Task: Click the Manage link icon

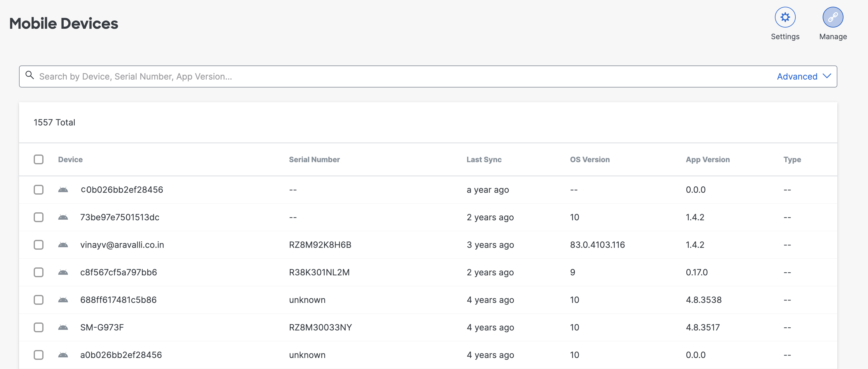Action: [x=832, y=17]
